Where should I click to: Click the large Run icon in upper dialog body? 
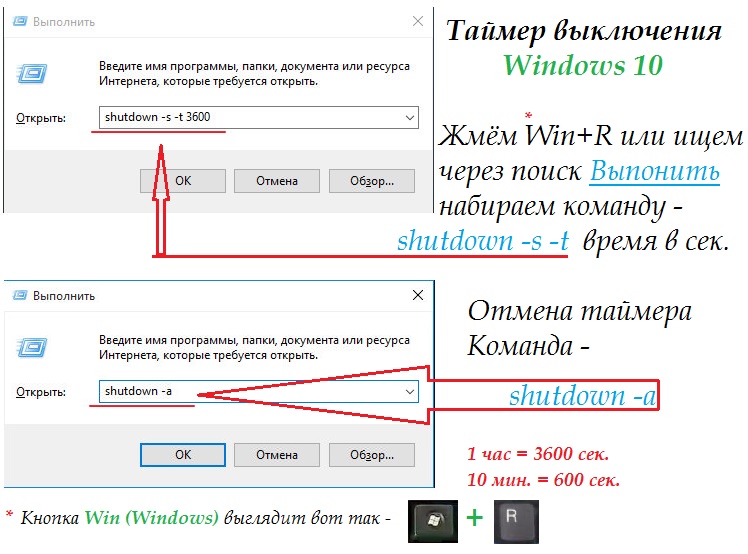coord(31,73)
